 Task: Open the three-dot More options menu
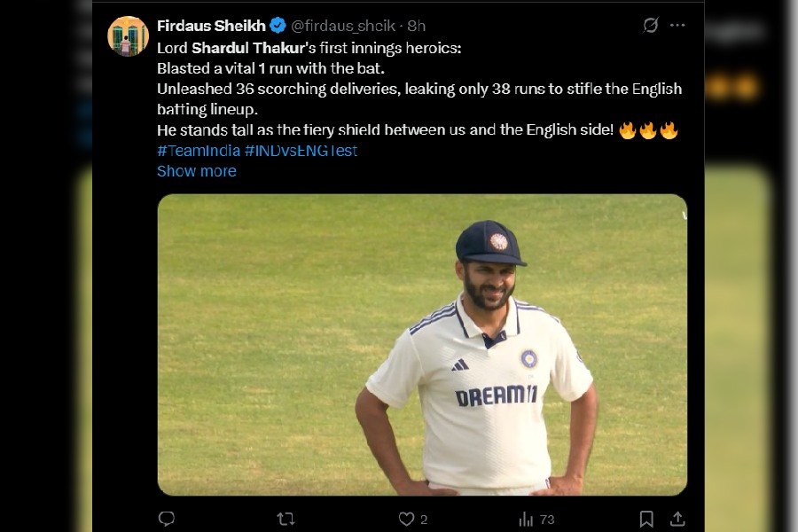point(677,26)
